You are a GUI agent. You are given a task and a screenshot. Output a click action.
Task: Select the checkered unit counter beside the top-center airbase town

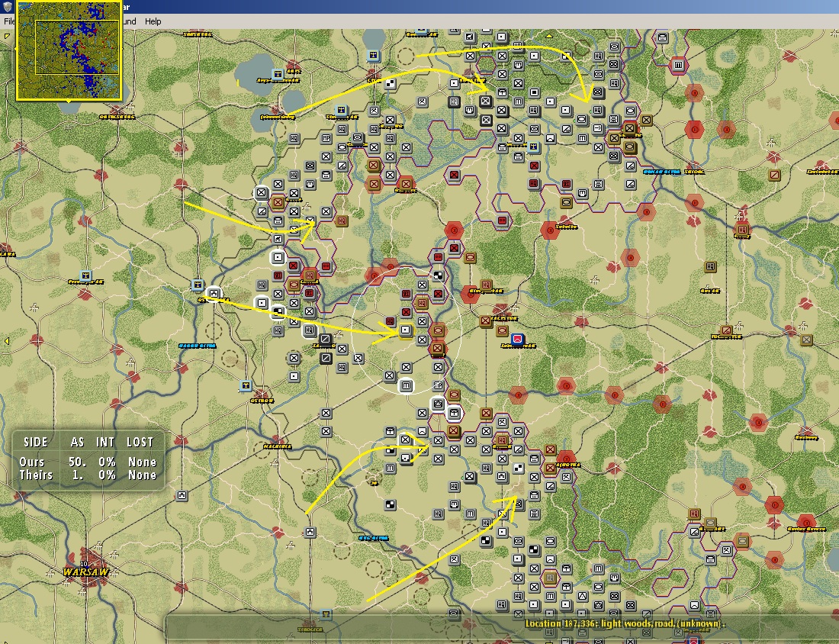(391, 83)
